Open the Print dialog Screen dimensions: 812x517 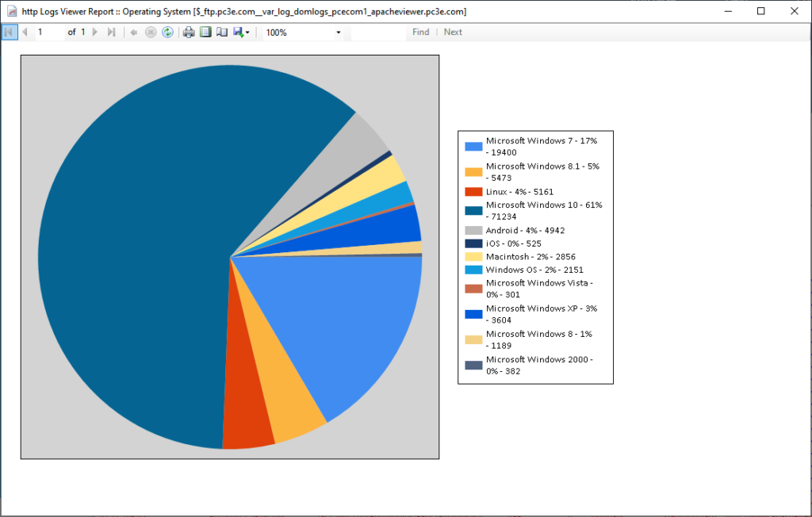188,33
